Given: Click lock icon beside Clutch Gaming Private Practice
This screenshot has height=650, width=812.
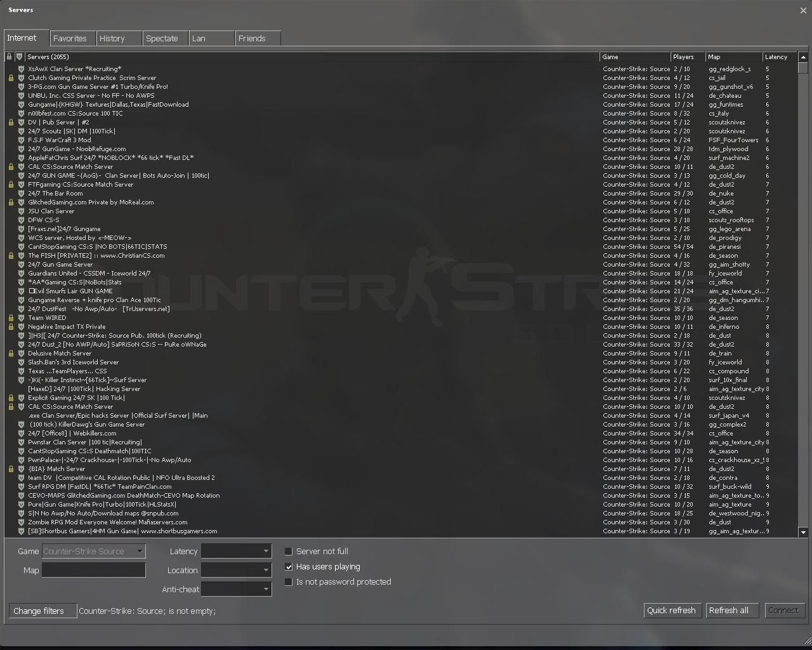Looking at the screenshot, I should coord(11,78).
